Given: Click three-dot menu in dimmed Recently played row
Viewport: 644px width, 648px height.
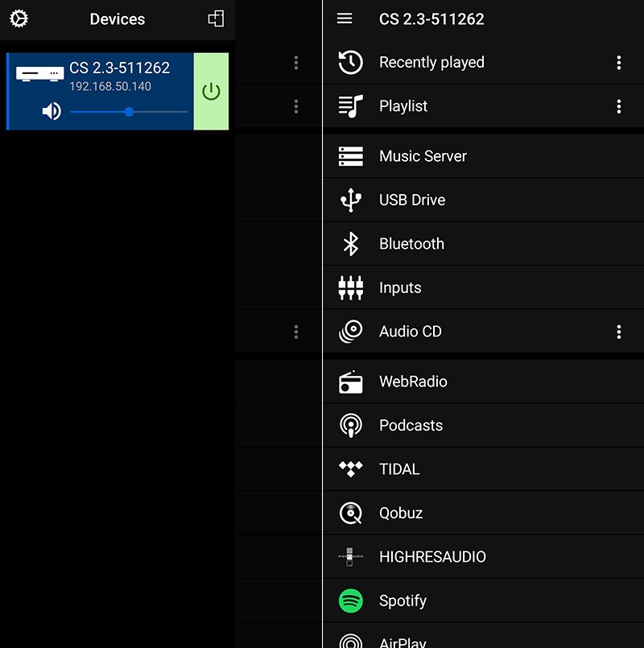Looking at the screenshot, I should pyautogui.click(x=296, y=63).
